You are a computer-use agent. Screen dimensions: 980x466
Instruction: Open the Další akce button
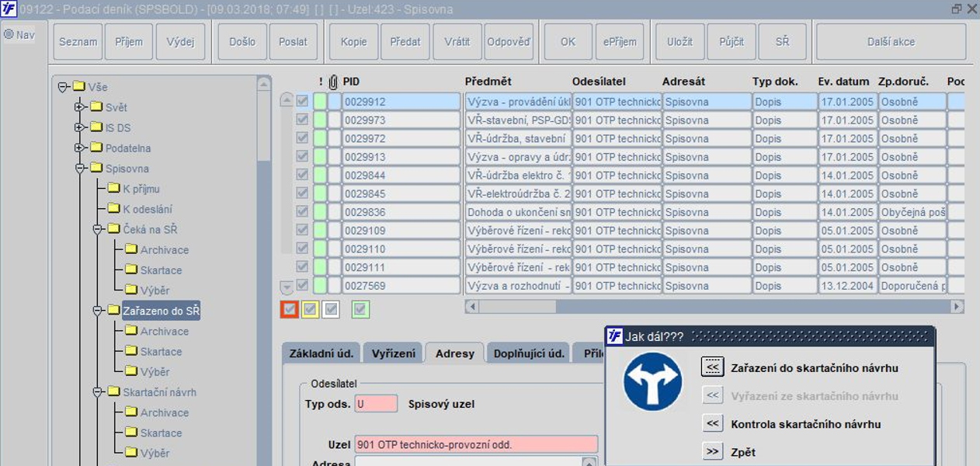(x=891, y=42)
